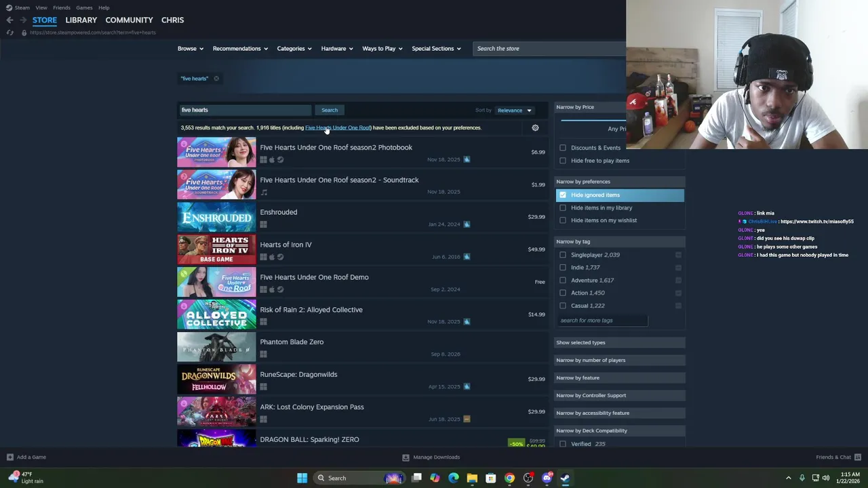
Task: Open the Steam menu
Action: coord(22,7)
